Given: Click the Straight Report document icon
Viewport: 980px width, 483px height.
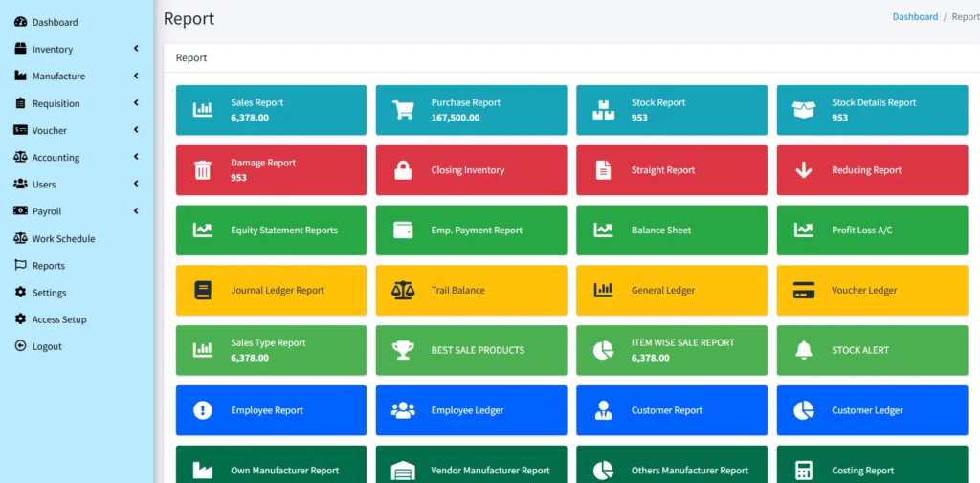Looking at the screenshot, I should click(x=603, y=170).
